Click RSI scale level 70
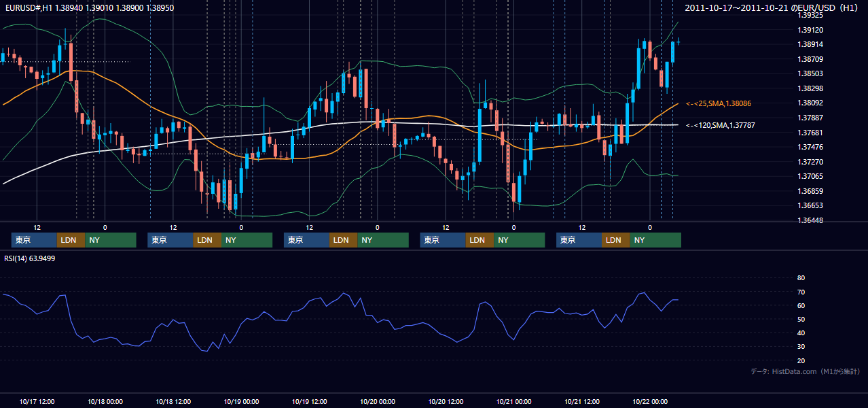This screenshot has height=408, width=868. [801, 292]
